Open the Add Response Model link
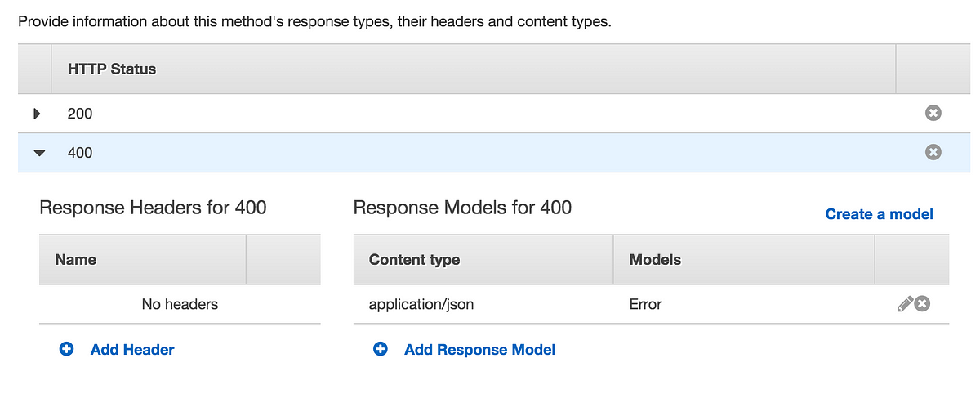 tap(479, 349)
